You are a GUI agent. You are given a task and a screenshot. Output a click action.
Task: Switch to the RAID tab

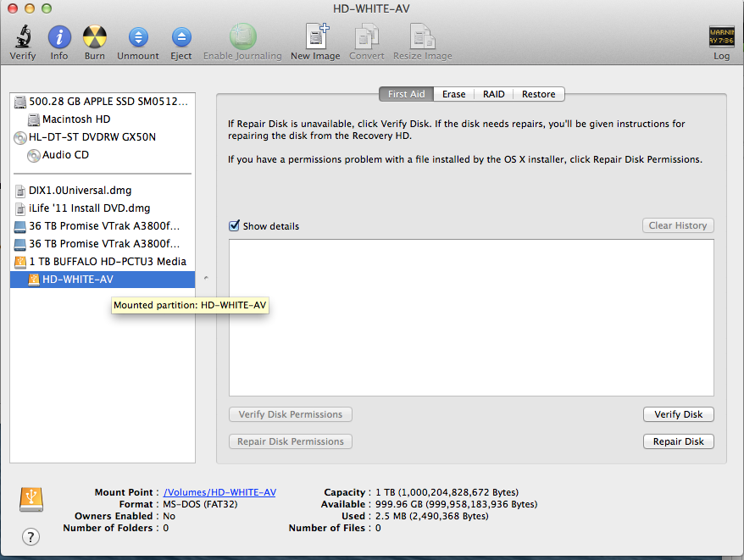coord(493,94)
